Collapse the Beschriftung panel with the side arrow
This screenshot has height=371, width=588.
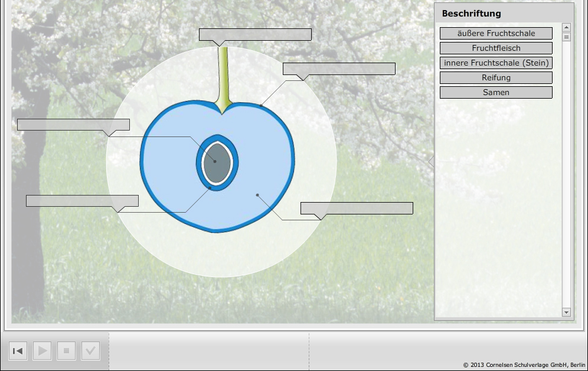[431, 161]
